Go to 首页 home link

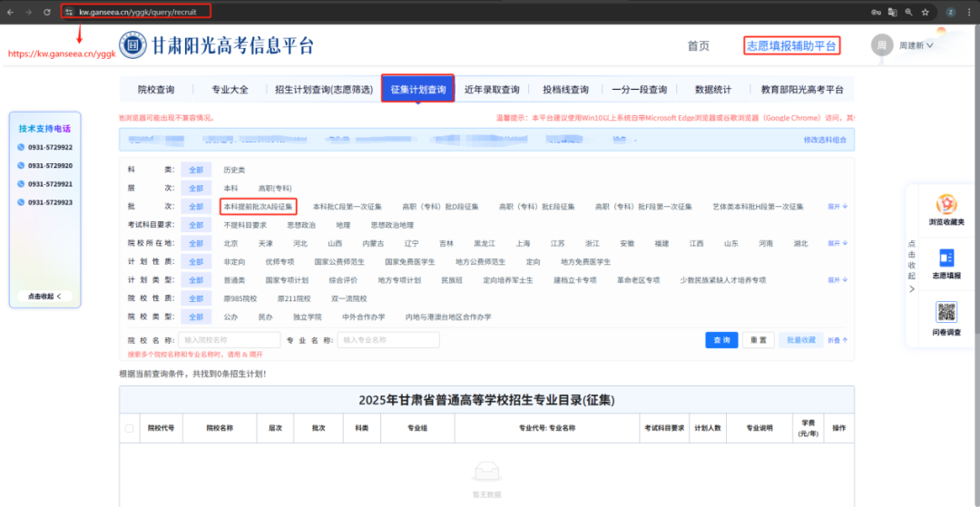[x=698, y=45]
